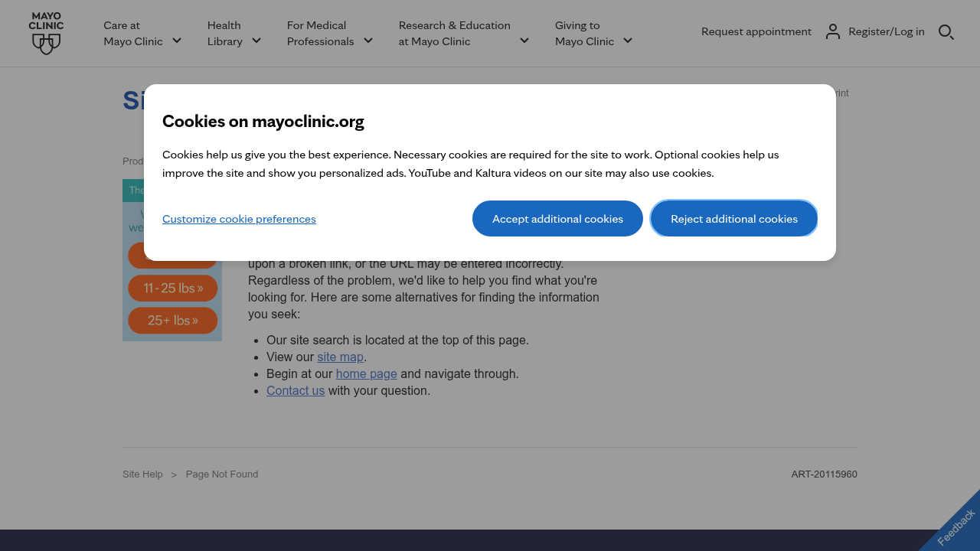Screen dimensions: 980x551
Task: Click Request appointment link
Action: coord(756,31)
